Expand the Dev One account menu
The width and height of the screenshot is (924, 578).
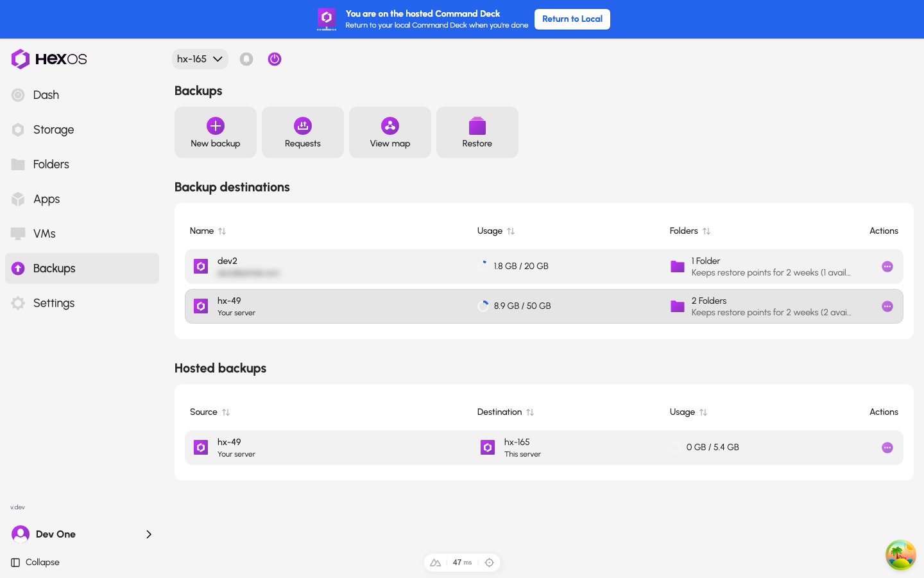pyautogui.click(x=82, y=534)
